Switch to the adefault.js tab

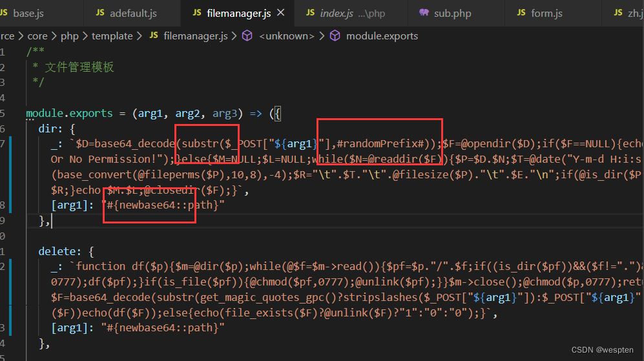coord(134,13)
